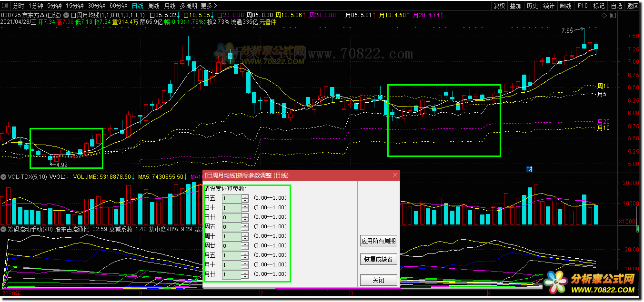
Task: Switch to 30分钟 period tab
Action: point(97,6)
